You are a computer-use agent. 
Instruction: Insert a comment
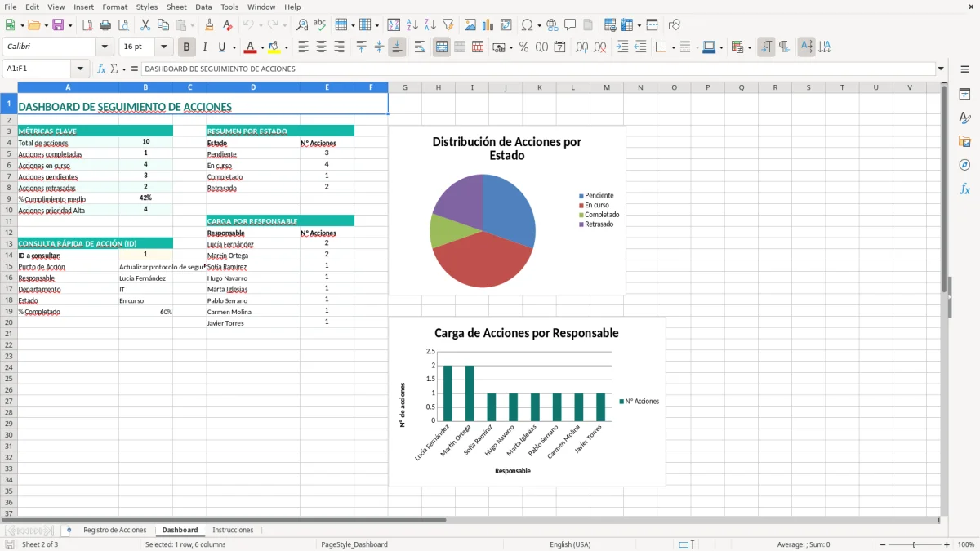tap(570, 25)
